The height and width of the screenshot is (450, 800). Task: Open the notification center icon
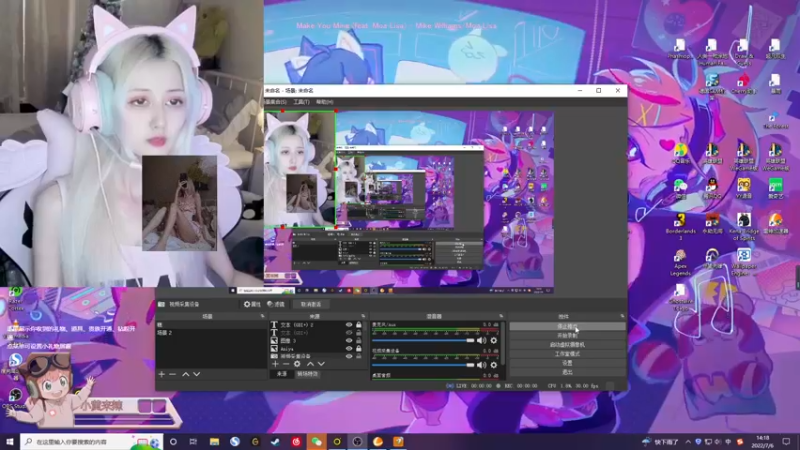coord(786,442)
